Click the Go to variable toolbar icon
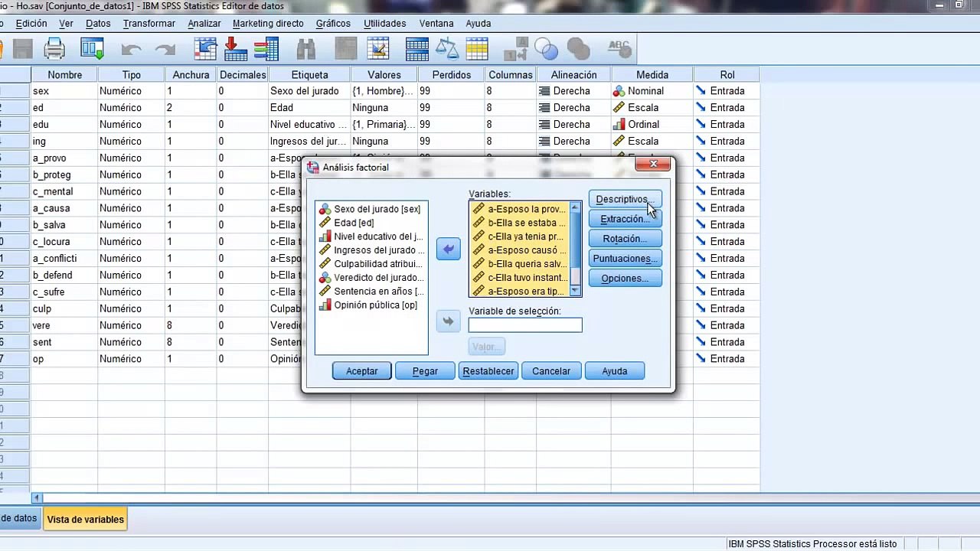Image resolution: width=980 pixels, height=551 pixels. 236,50
